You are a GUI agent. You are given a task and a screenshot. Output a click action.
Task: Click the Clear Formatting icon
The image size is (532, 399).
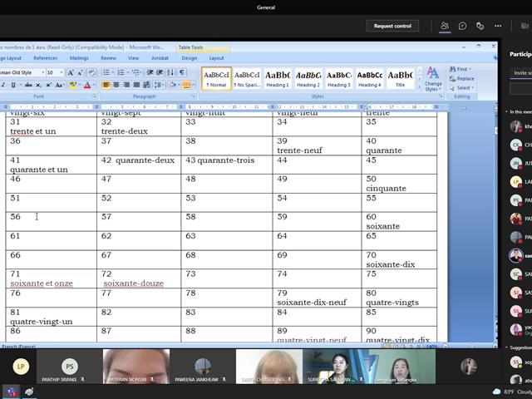point(91,72)
